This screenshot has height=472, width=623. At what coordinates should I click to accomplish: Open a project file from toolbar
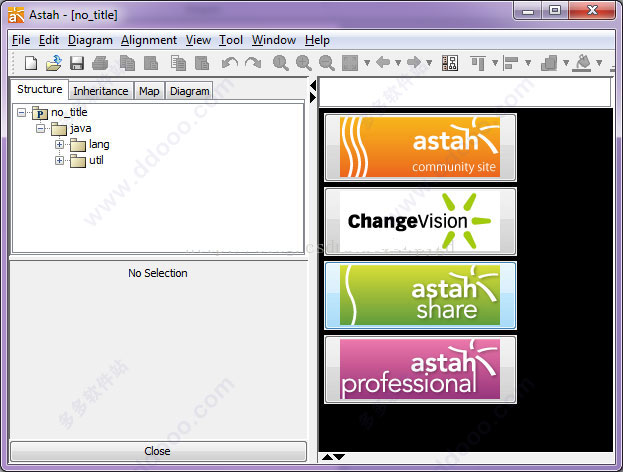point(54,63)
